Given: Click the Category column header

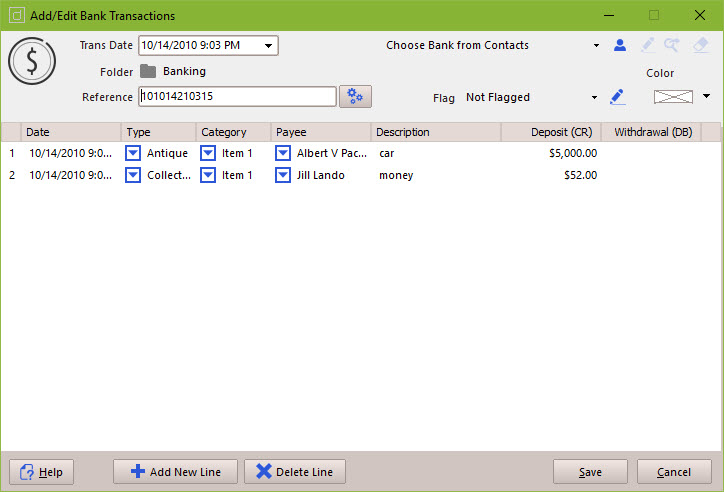Looking at the screenshot, I should 234,132.
